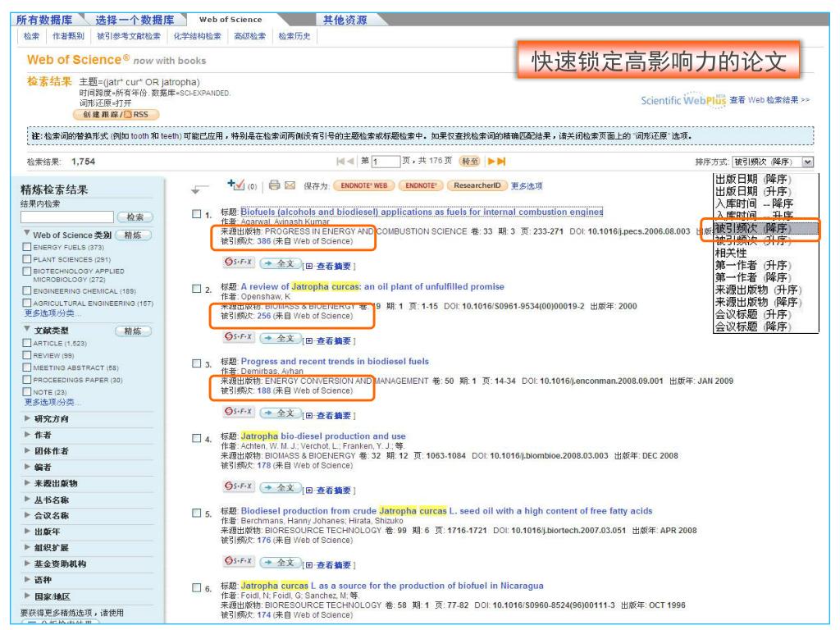840x630 pixels.
Task: Open the sort-by dropdown arrow
Action: click(808, 162)
